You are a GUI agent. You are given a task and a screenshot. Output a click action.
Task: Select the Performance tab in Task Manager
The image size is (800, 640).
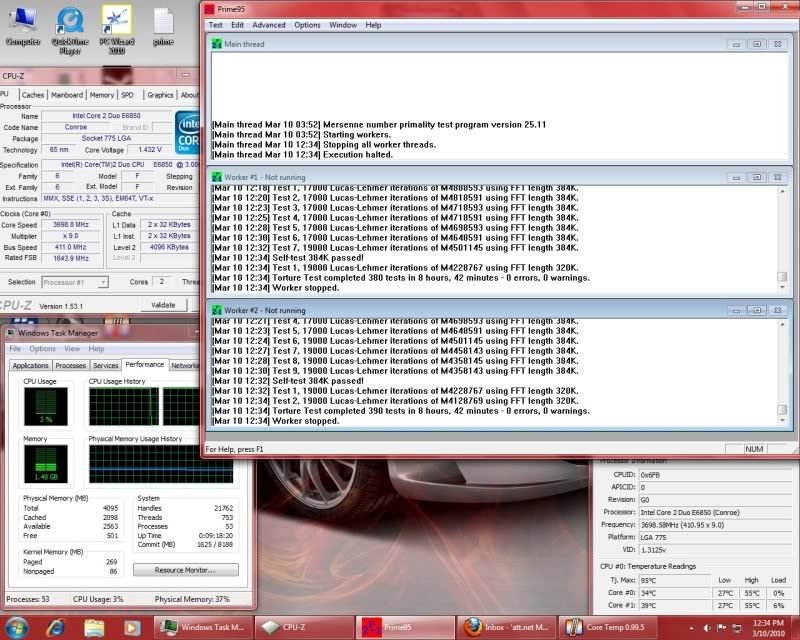[x=145, y=364]
